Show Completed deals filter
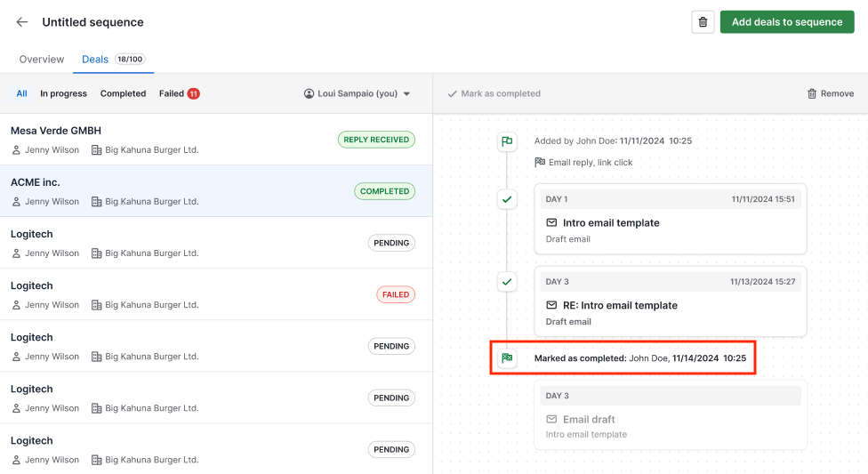Screen dimensions: 868x474 coord(123,93)
